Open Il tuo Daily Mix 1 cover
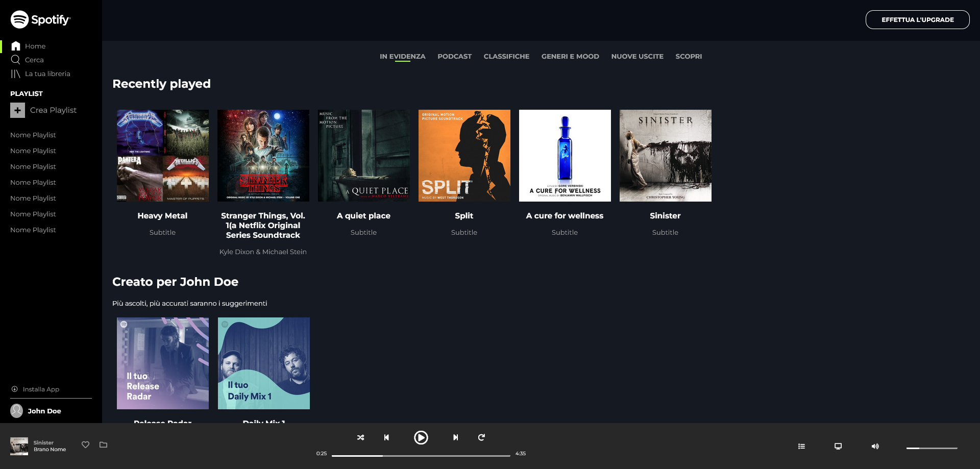 point(264,363)
